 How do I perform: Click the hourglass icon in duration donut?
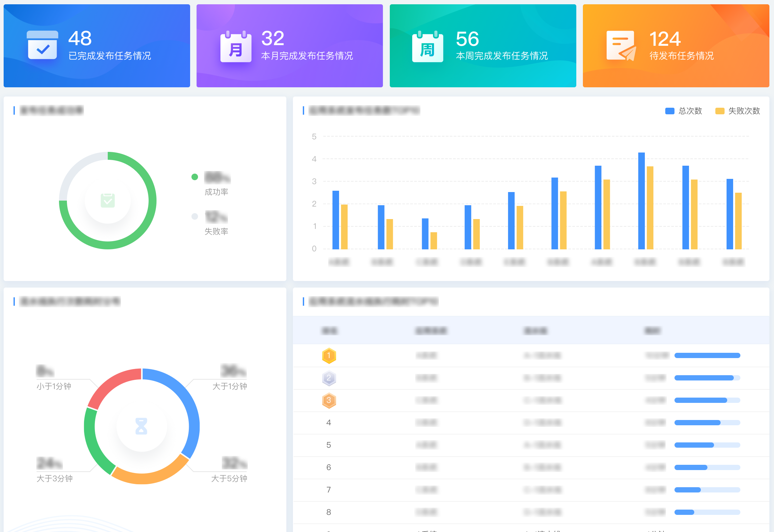(x=141, y=426)
